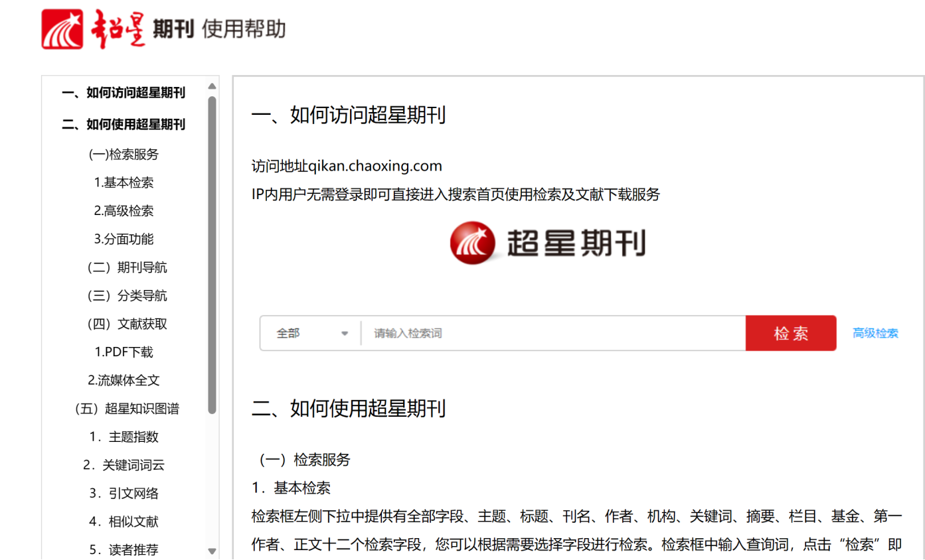Click the sidebar scroll up arrow
Viewport: 925px width, 560px height.
[212, 86]
